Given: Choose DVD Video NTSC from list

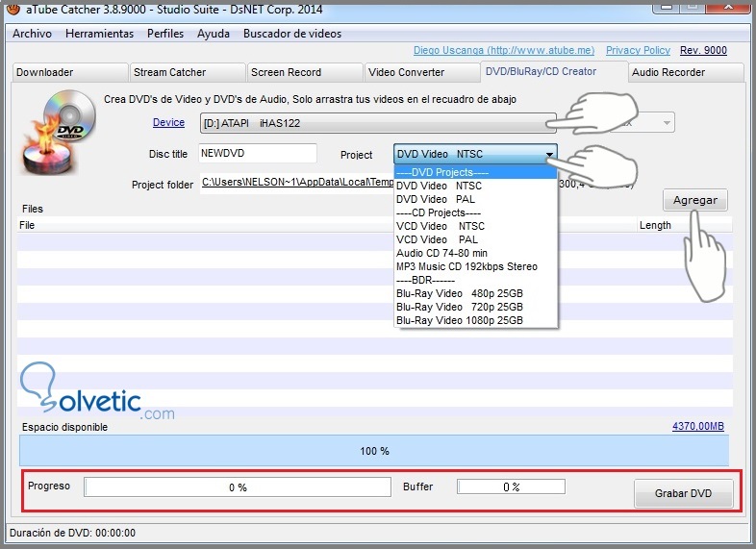Looking at the screenshot, I should point(475,186).
